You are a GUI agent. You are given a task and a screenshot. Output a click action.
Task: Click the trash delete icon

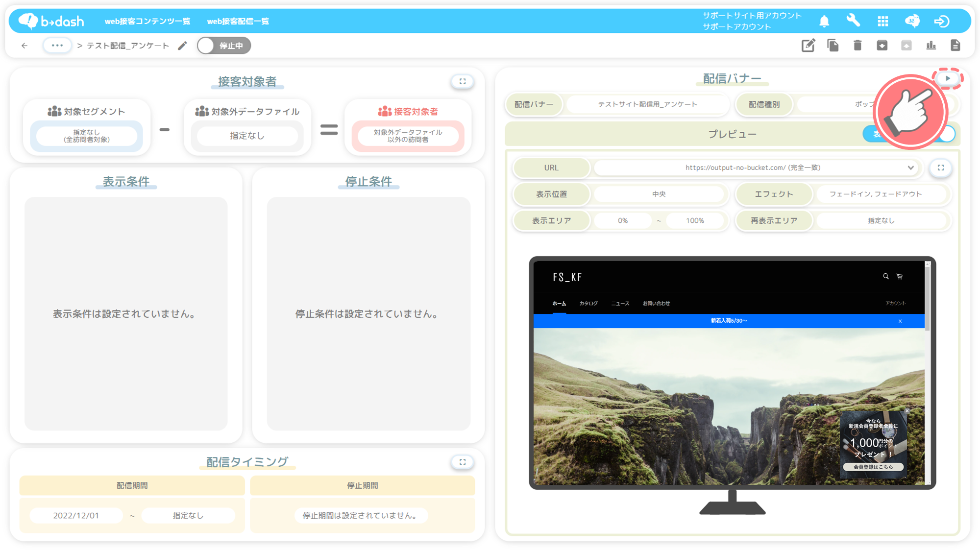point(857,46)
